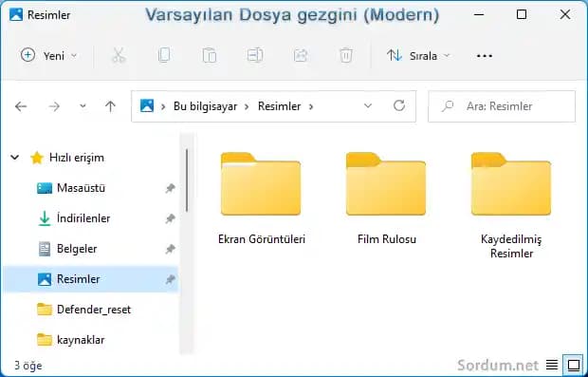Switch to large icons view
The height and width of the screenshot is (377, 588).
pos(574,365)
